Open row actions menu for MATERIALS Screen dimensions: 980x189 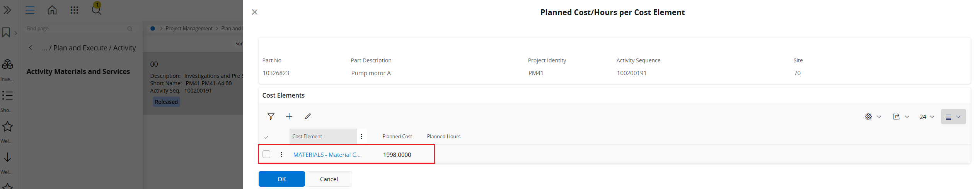281,155
